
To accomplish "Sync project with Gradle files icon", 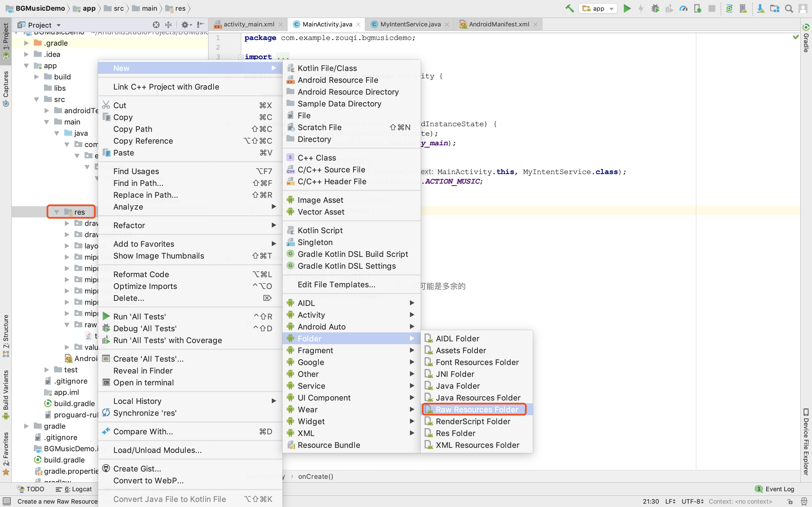I will click(x=729, y=8).
